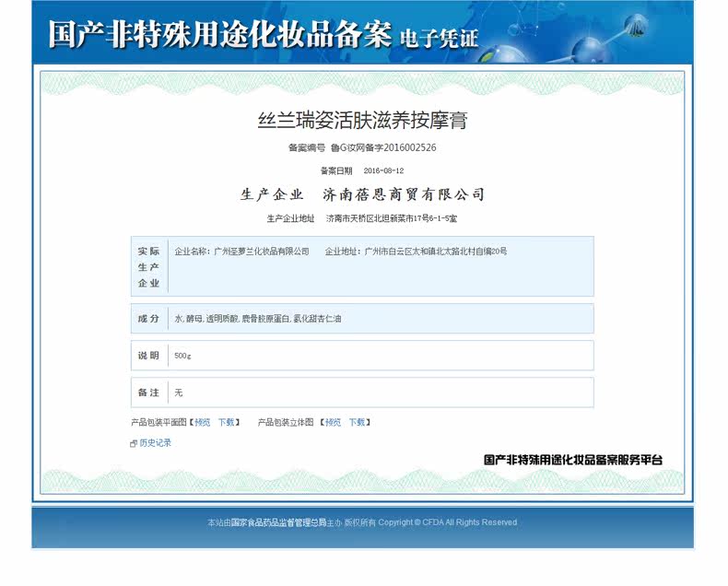Click the header title 国产非特殊用途化妆品备案
This screenshot has height=586, width=728.
coord(220,34)
